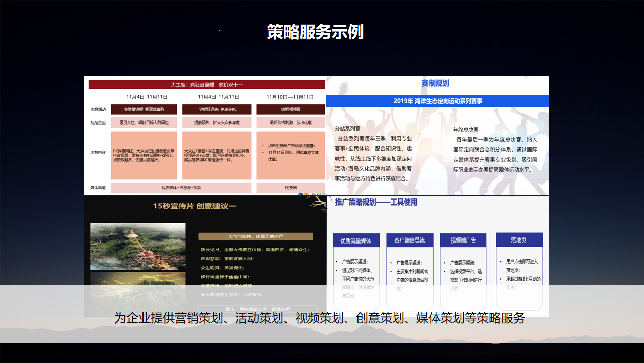The image size is (644, 363).
Task: Select the 优质媒体+信息流+视频 channel bar
Action: tap(181, 188)
